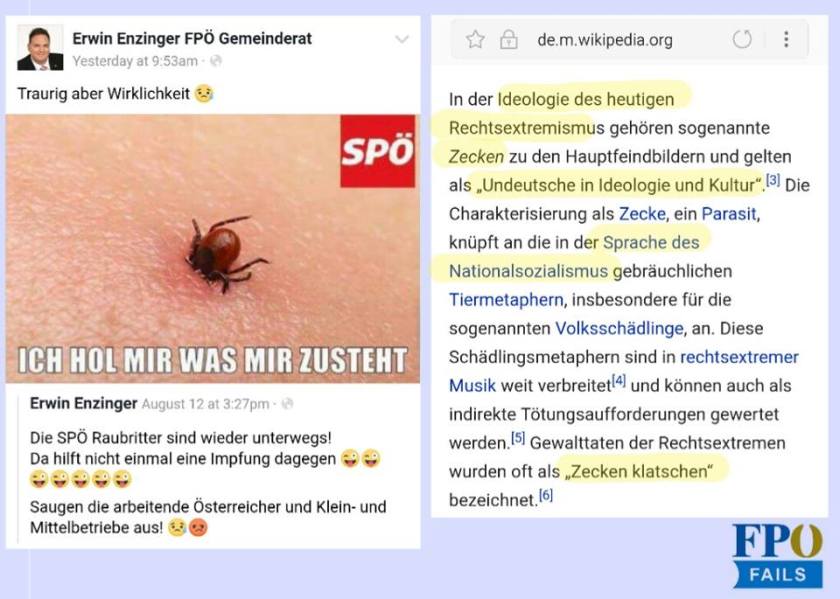This screenshot has height=599, width=840.
Task: Open Erwin Enzinger's profile picture
Action: pyautogui.click(x=40, y=48)
